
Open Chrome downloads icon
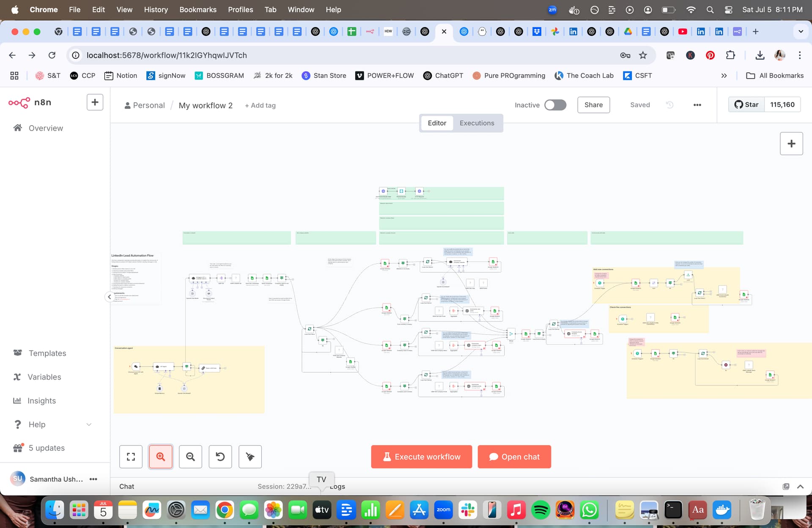point(760,55)
